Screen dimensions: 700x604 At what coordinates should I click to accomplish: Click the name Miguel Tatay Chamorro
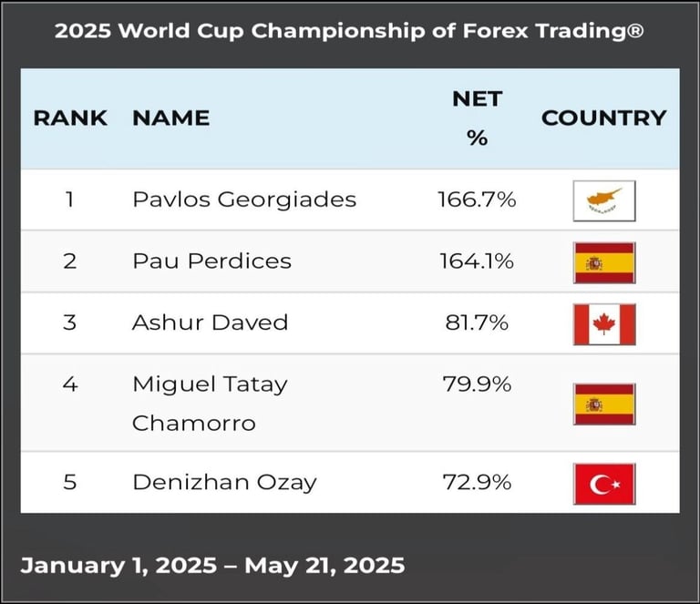[210, 403]
